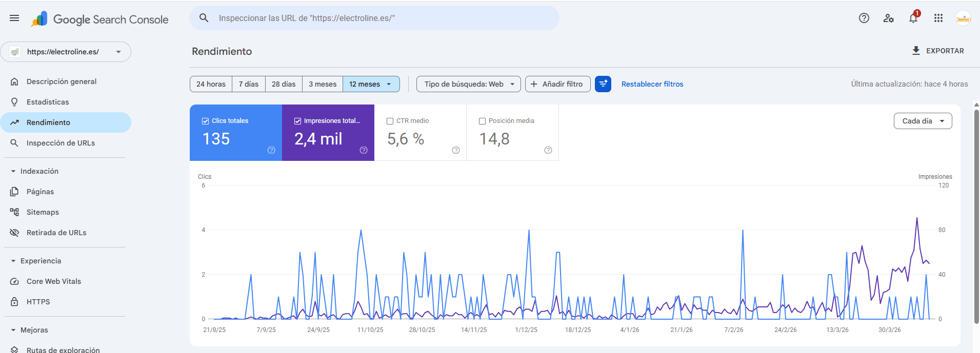Open users and permissions settings icon
Viewport: 980px width, 353px height.
(889, 18)
